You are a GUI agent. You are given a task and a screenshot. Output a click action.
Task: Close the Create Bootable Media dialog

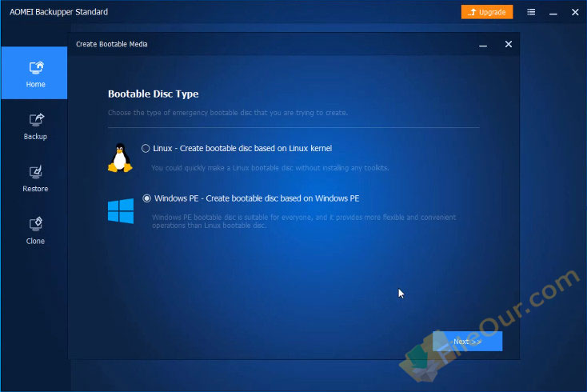[508, 44]
